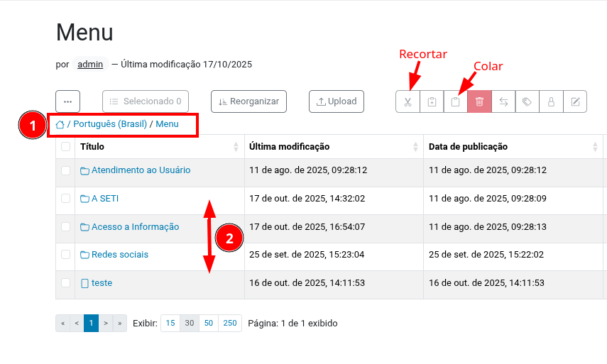Click the date '16 de out. de 2025, 14:11:53' in Última modificação

(x=307, y=283)
